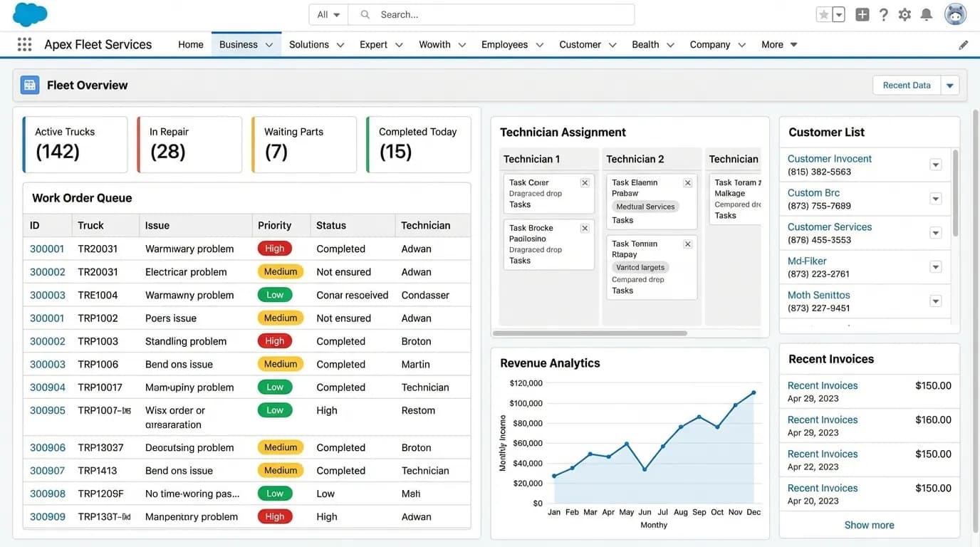Click the $160.00 invoice amount
Image resolution: width=980 pixels, height=547 pixels.
coord(933,420)
